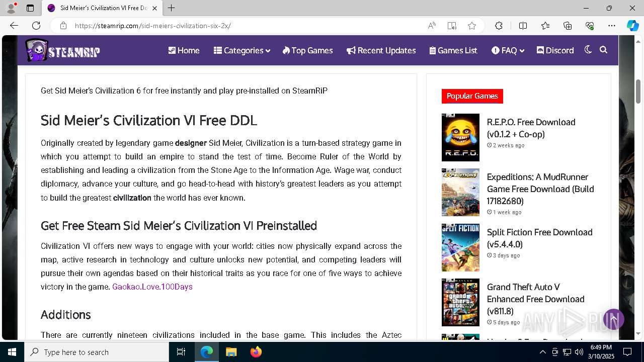Open the Windows notification center
The image size is (644, 362).
click(x=627, y=352)
